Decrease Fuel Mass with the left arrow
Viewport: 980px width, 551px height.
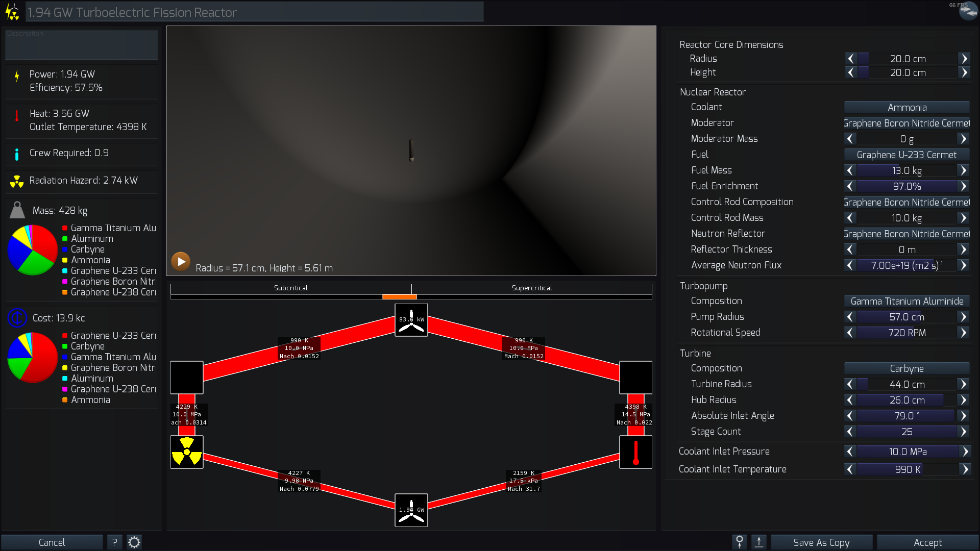[850, 170]
